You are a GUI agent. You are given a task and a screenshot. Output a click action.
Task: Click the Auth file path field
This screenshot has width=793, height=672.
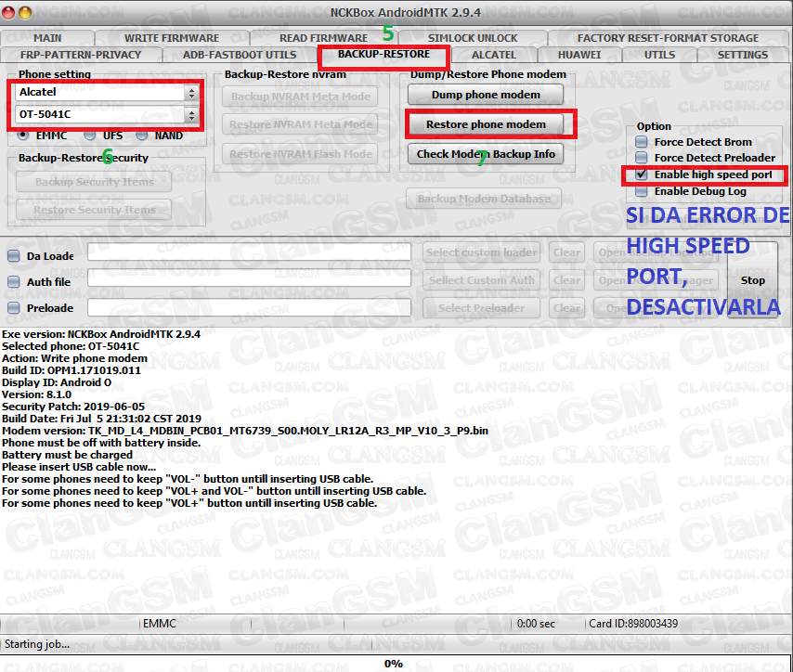pyautogui.click(x=249, y=278)
